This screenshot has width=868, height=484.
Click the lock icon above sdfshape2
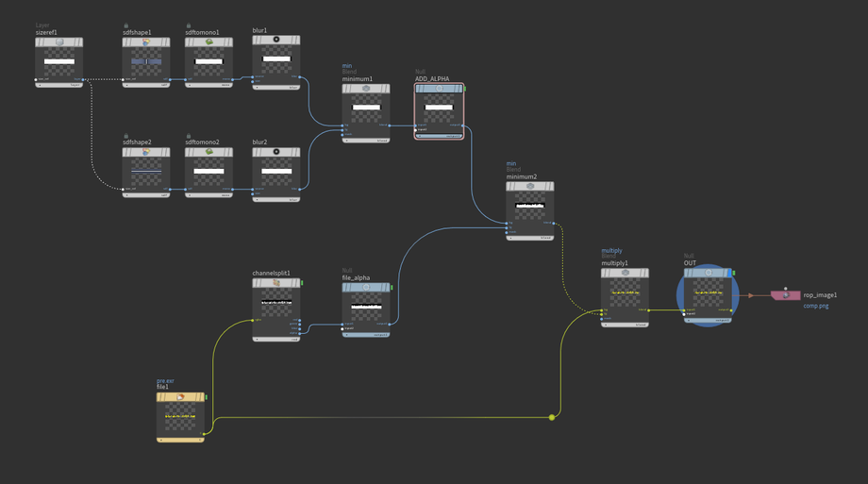tap(126, 135)
